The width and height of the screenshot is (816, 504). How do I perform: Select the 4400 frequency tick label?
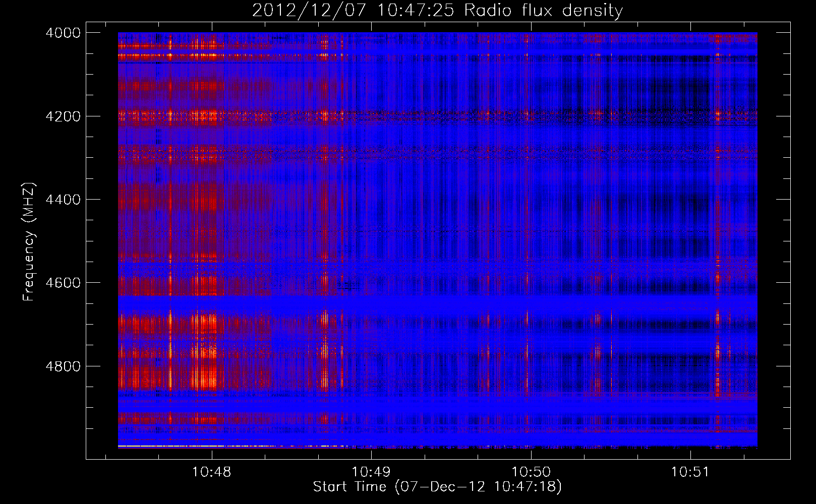(x=63, y=200)
